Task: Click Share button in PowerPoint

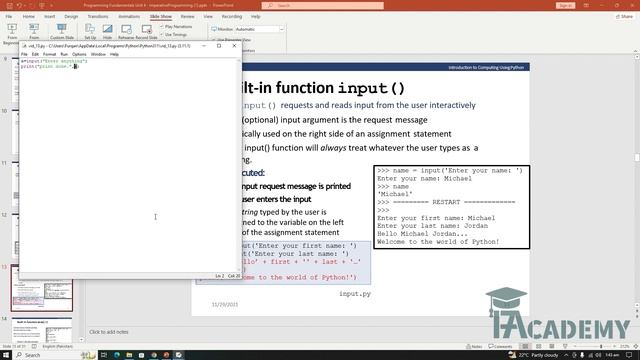Action: (x=624, y=17)
